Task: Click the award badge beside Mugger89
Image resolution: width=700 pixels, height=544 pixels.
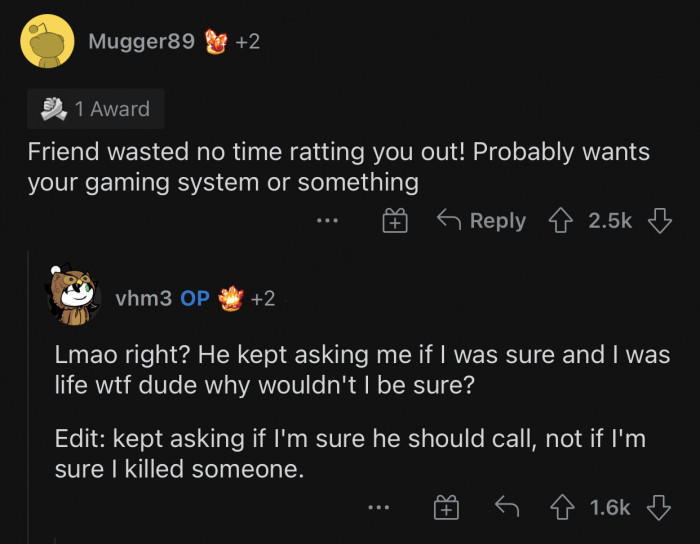Action: pyautogui.click(x=217, y=42)
